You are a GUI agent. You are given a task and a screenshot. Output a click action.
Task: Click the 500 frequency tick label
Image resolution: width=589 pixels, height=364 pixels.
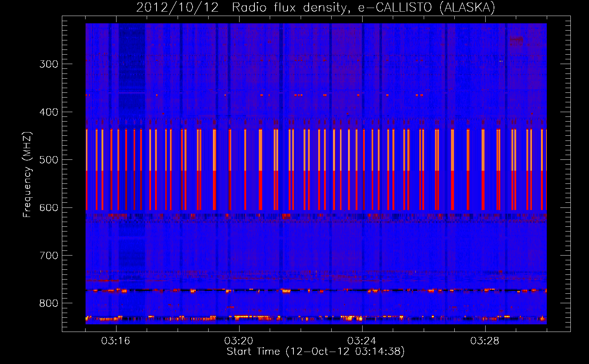coord(49,160)
